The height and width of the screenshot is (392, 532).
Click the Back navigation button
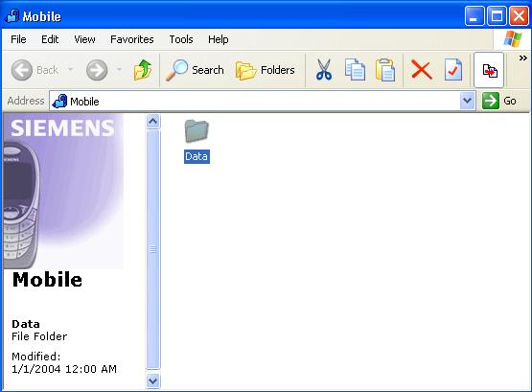(x=35, y=70)
